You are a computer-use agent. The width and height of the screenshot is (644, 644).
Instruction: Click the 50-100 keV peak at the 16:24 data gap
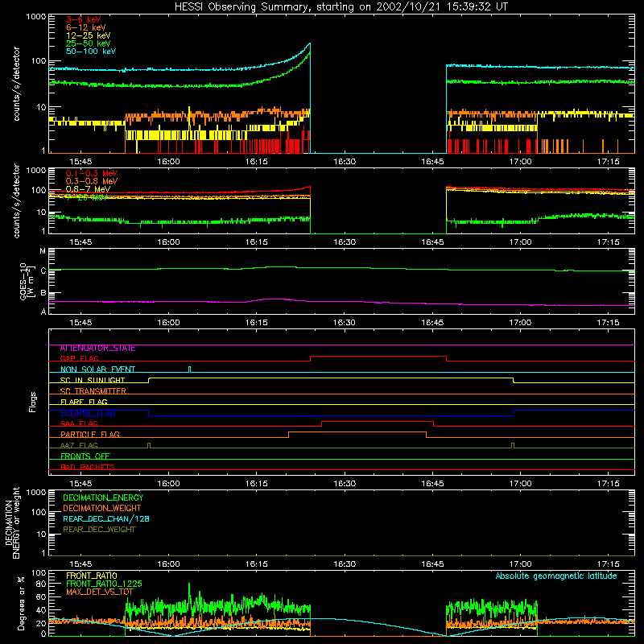tap(310, 43)
